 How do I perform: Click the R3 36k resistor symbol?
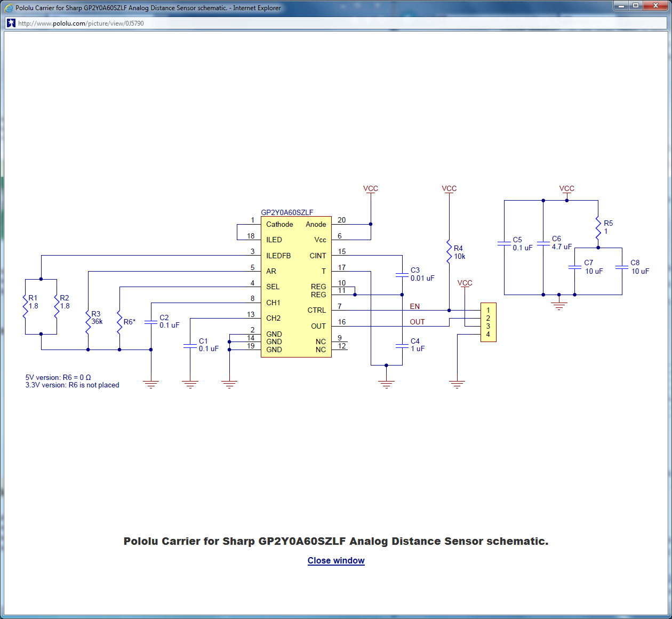[x=88, y=319]
